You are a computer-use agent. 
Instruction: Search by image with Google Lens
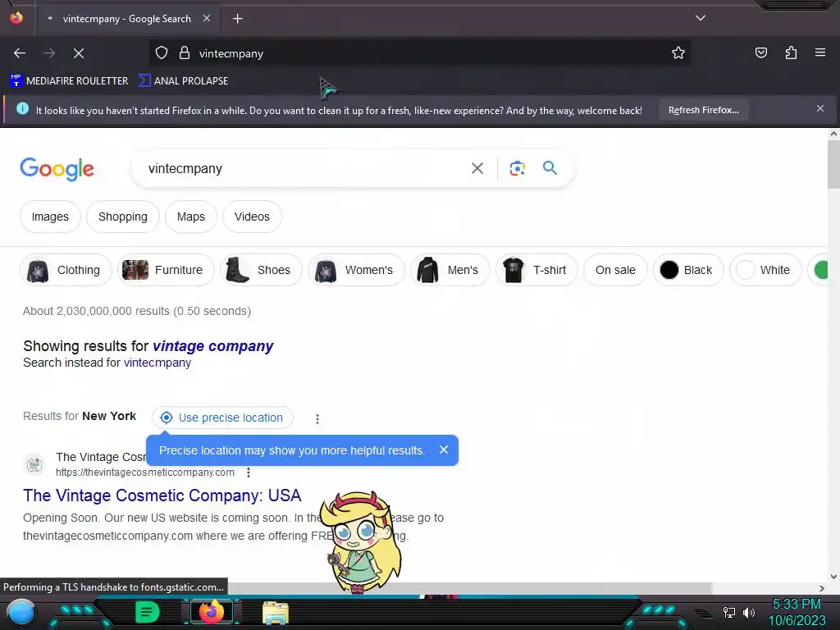click(517, 169)
